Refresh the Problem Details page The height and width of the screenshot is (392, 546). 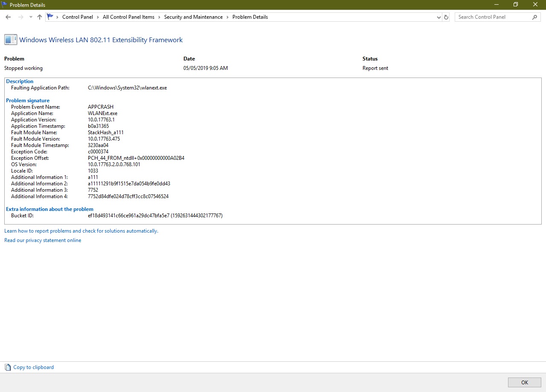click(446, 17)
